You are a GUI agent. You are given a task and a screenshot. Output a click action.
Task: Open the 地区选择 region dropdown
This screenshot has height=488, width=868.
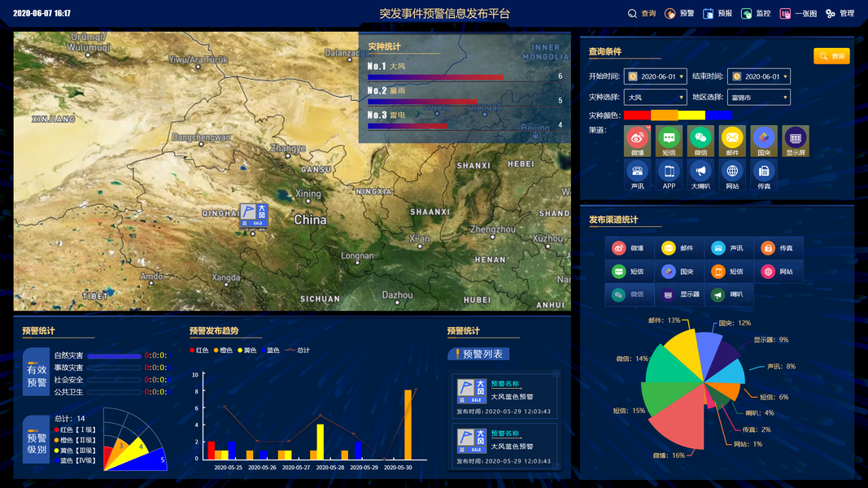point(758,98)
